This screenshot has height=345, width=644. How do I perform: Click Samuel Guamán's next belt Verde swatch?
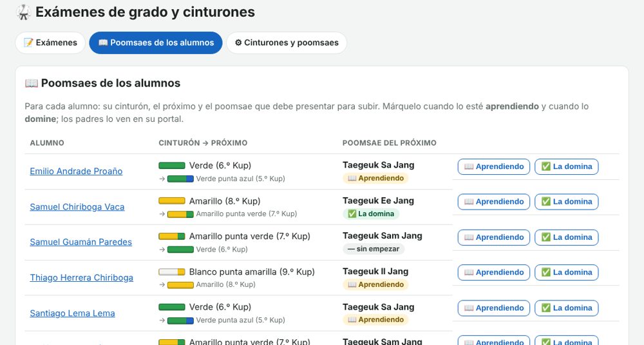tap(180, 250)
